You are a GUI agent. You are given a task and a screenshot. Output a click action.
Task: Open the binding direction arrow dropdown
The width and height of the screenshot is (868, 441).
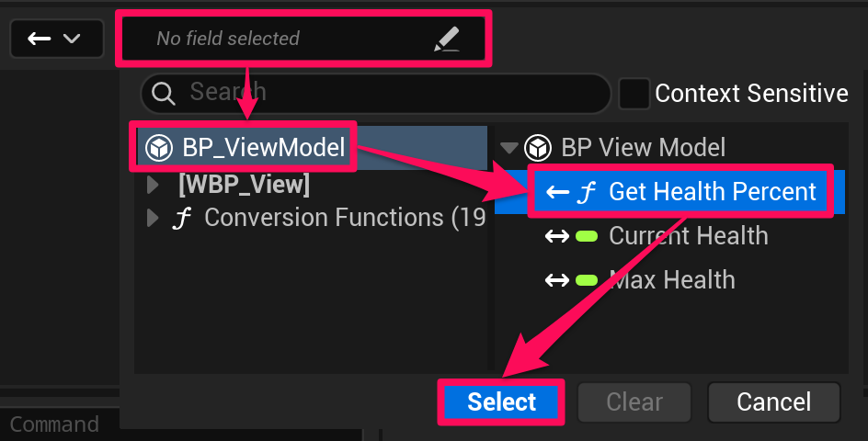coord(53,39)
